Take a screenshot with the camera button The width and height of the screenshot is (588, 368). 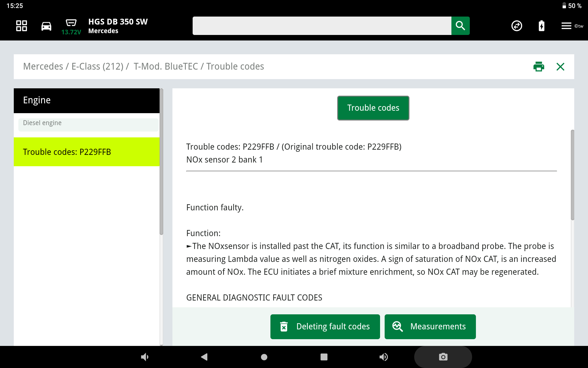click(443, 357)
